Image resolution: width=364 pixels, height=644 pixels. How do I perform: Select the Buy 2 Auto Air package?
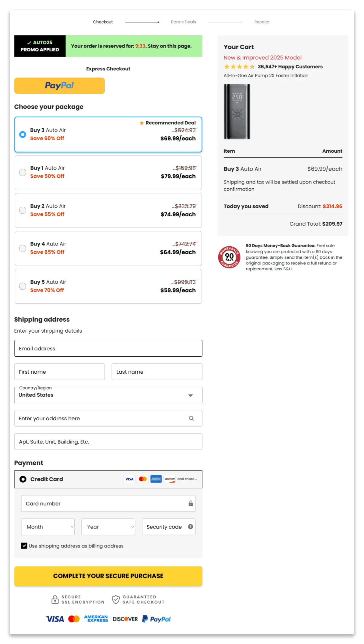(x=108, y=210)
